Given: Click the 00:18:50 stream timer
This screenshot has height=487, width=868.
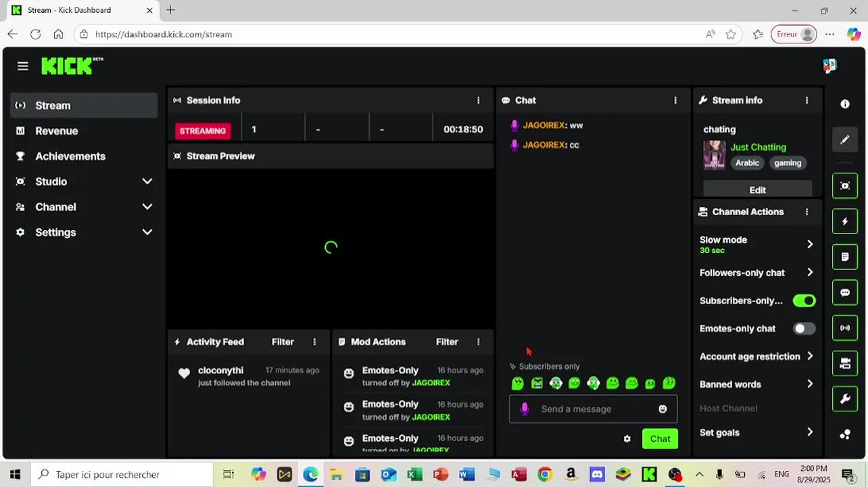Looking at the screenshot, I should pos(463,129).
